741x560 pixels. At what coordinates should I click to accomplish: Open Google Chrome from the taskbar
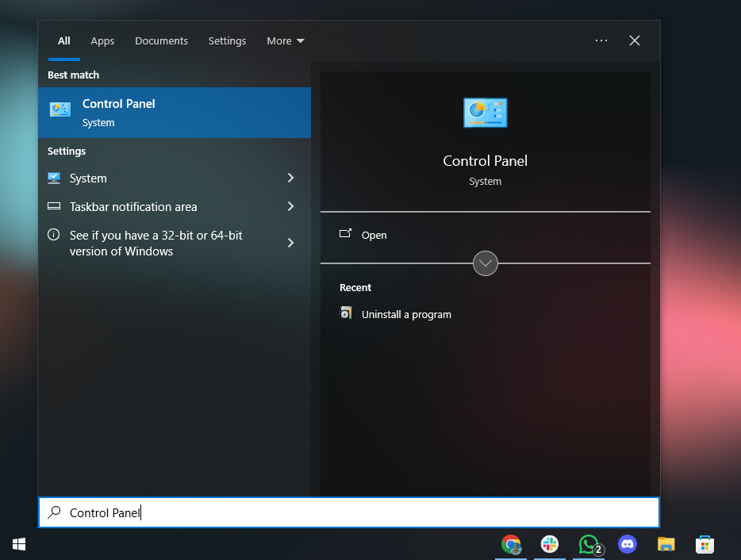tap(512, 544)
